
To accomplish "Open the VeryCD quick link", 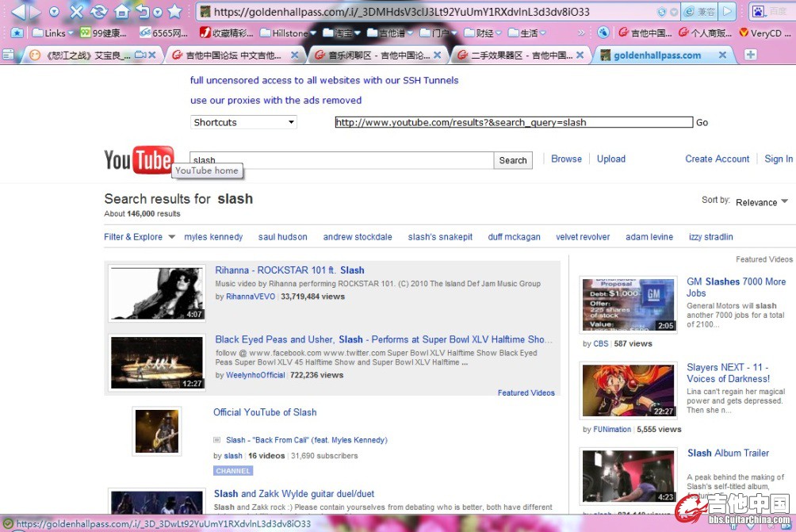I will tap(764, 33).
